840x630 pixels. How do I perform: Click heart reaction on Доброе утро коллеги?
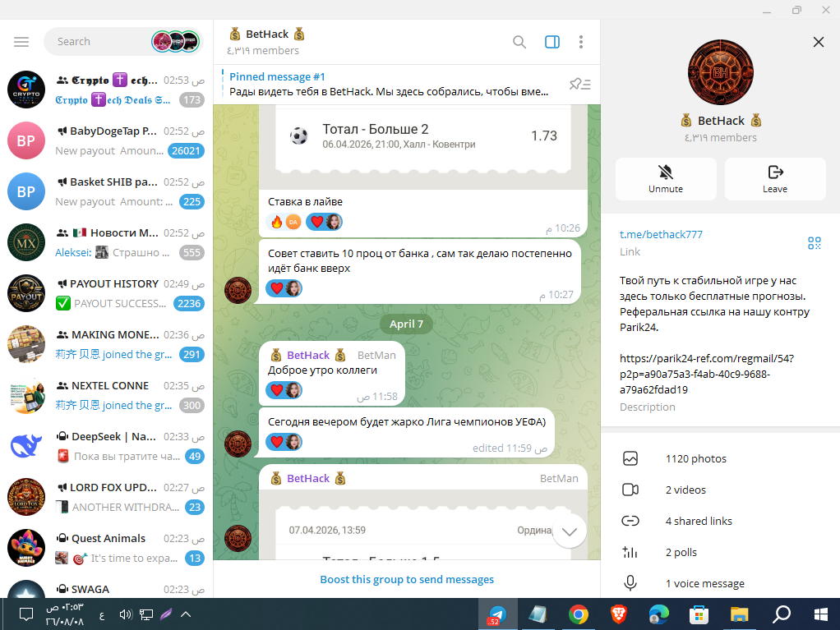point(284,390)
